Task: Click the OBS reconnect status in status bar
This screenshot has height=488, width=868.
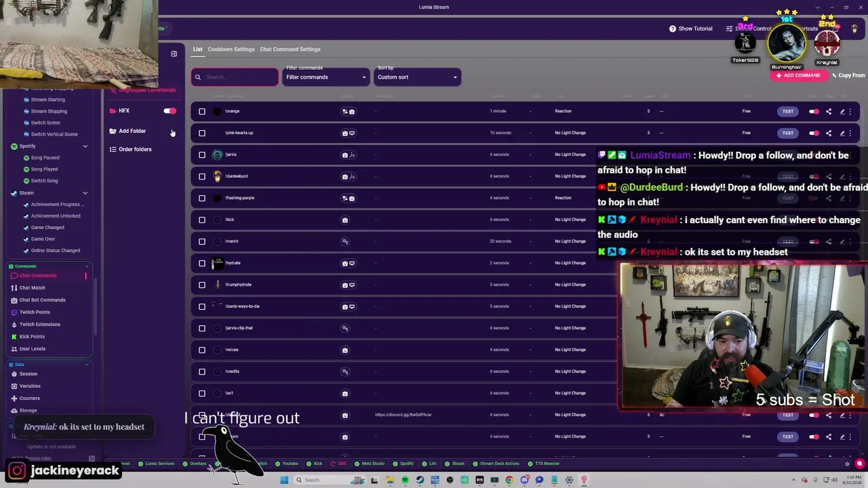Action: pos(337,464)
